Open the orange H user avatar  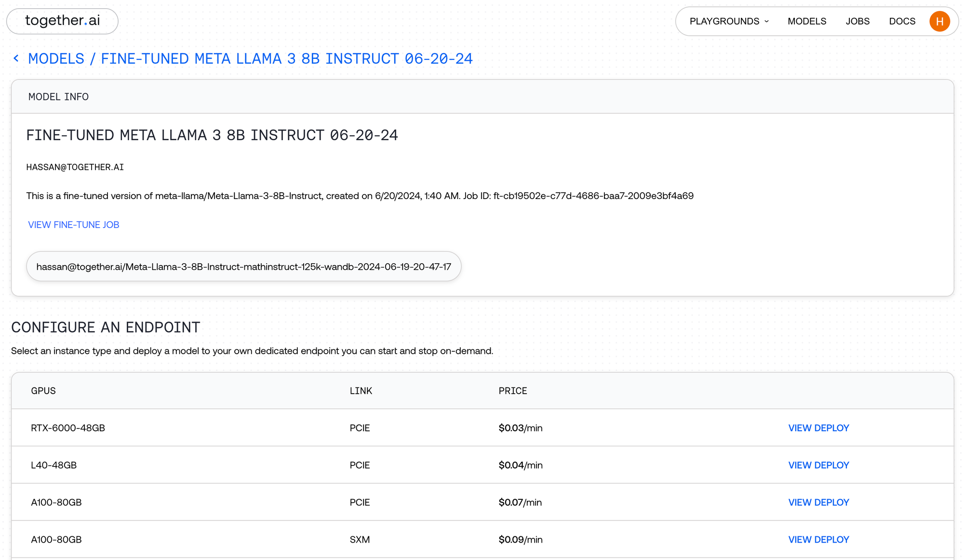click(x=939, y=21)
